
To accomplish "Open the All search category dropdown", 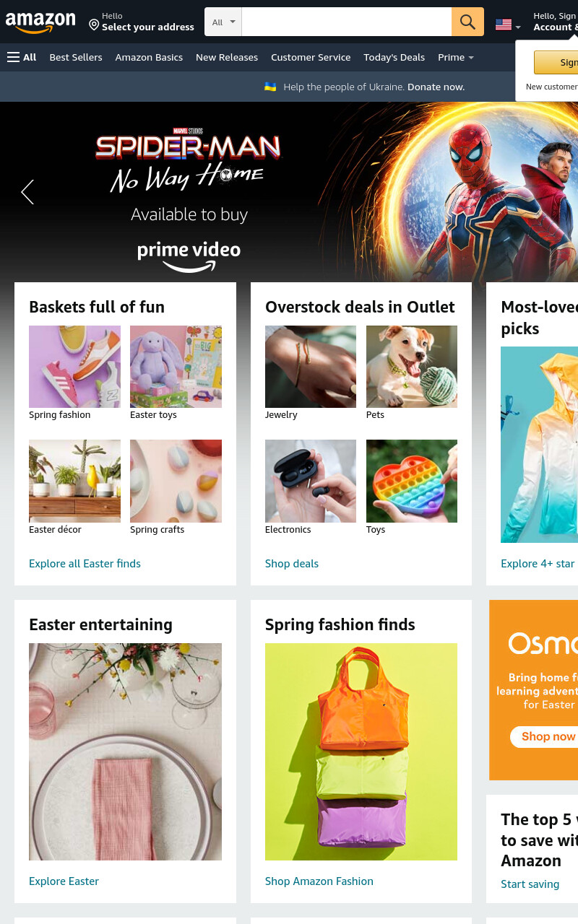I will (x=223, y=22).
